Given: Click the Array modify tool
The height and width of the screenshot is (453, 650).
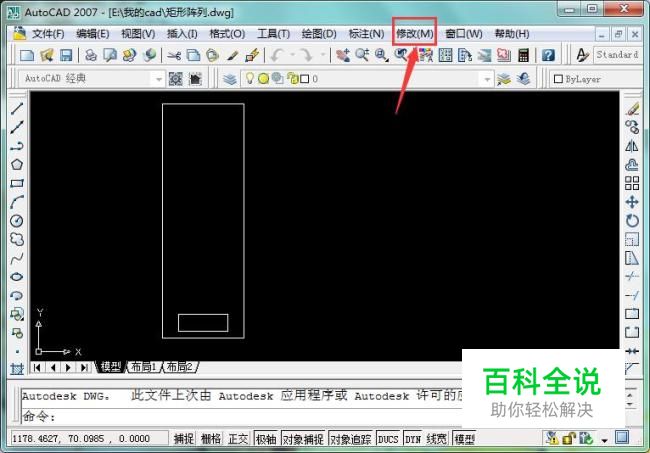Looking at the screenshot, I should click(x=632, y=183).
